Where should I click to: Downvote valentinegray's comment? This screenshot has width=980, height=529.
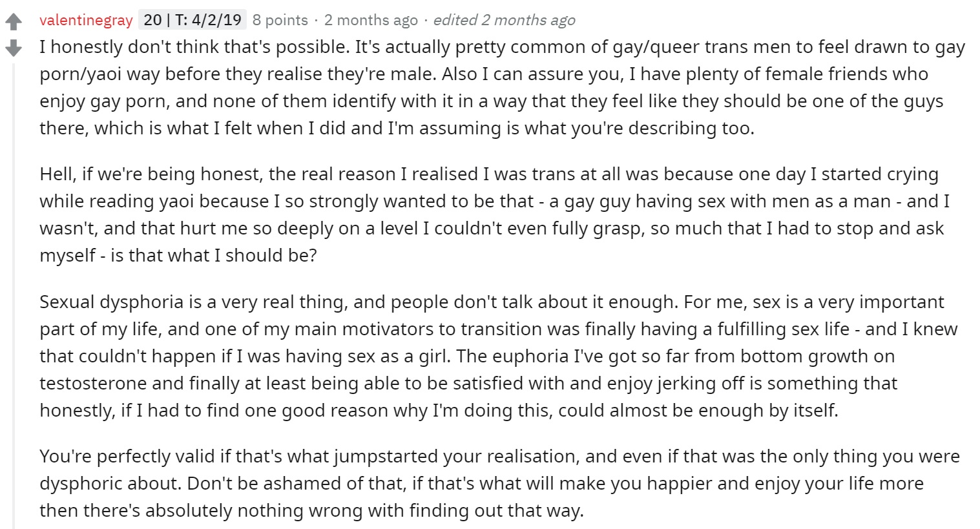(x=14, y=48)
